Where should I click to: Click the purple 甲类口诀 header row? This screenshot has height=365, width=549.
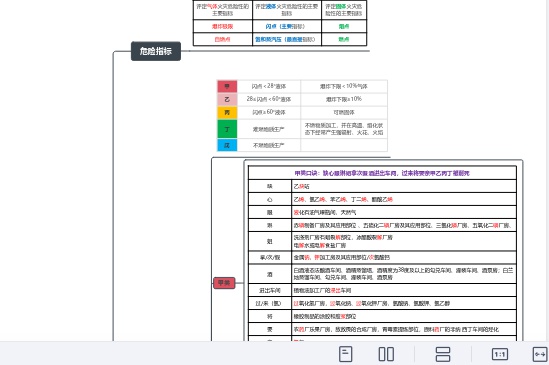click(382, 173)
